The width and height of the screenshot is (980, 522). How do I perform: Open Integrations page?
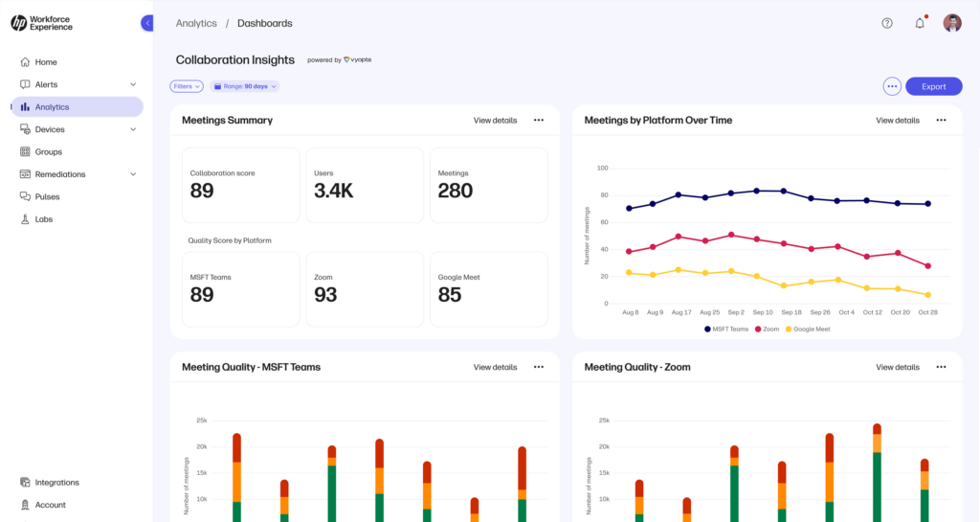tap(78, 483)
